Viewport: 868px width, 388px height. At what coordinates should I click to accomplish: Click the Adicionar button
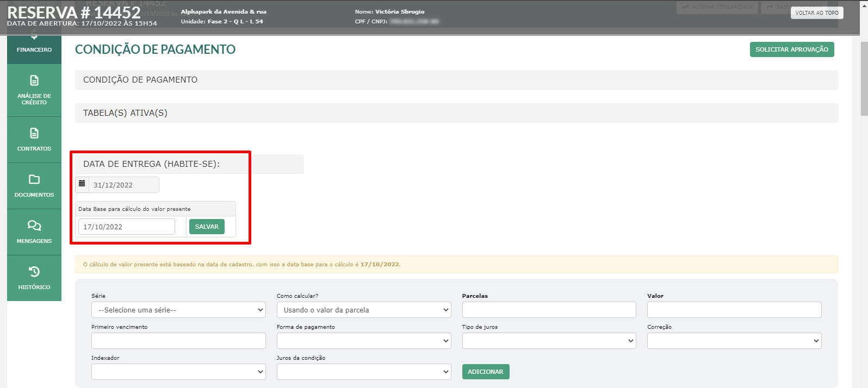click(x=486, y=372)
